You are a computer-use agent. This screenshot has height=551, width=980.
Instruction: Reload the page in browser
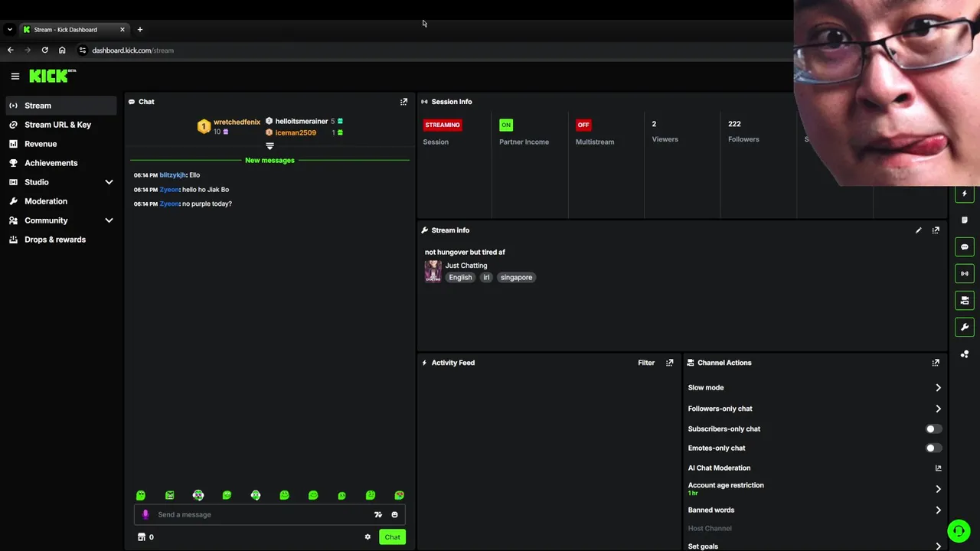click(44, 51)
